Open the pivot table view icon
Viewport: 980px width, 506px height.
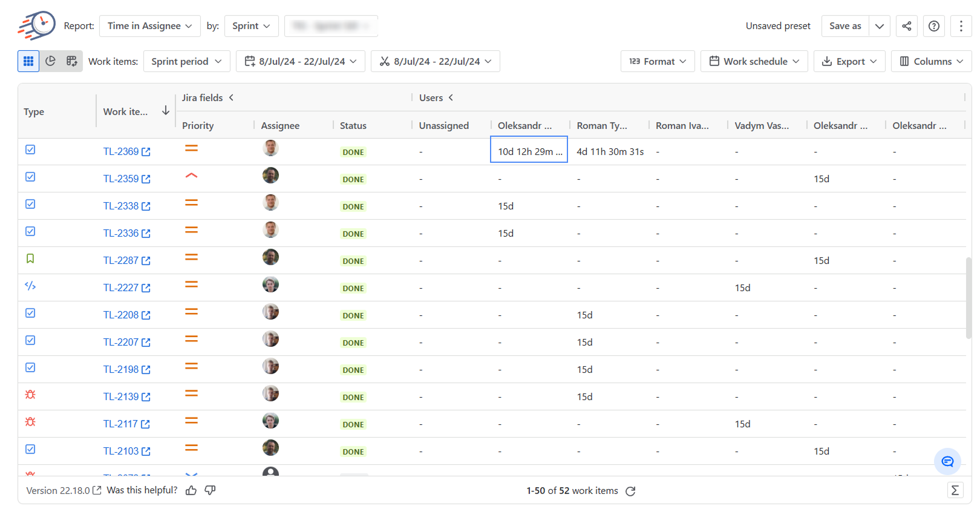click(72, 61)
